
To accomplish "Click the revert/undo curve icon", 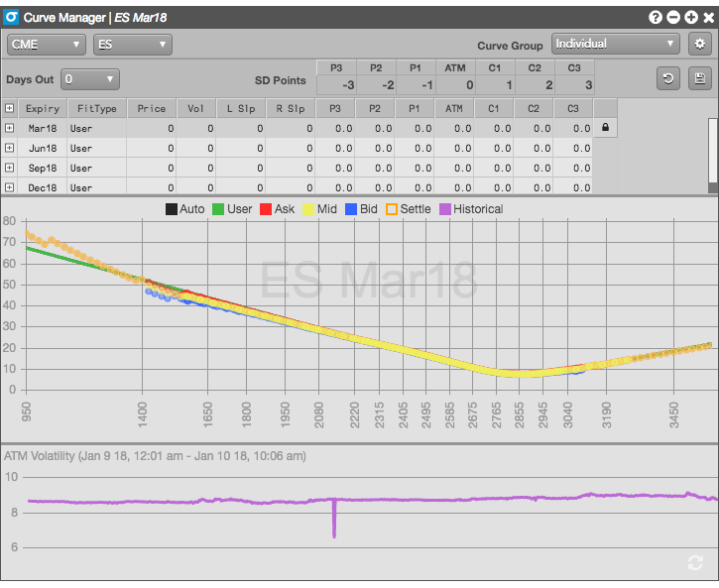I will point(668,78).
